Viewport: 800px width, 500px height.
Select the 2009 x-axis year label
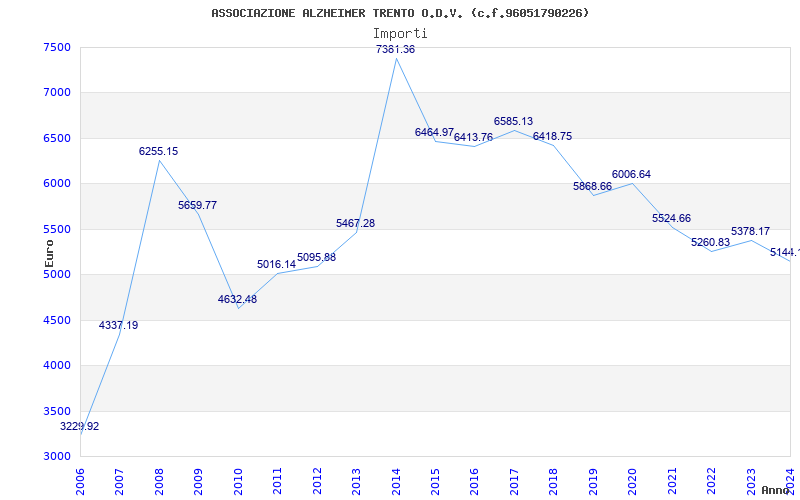click(x=198, y=482)
